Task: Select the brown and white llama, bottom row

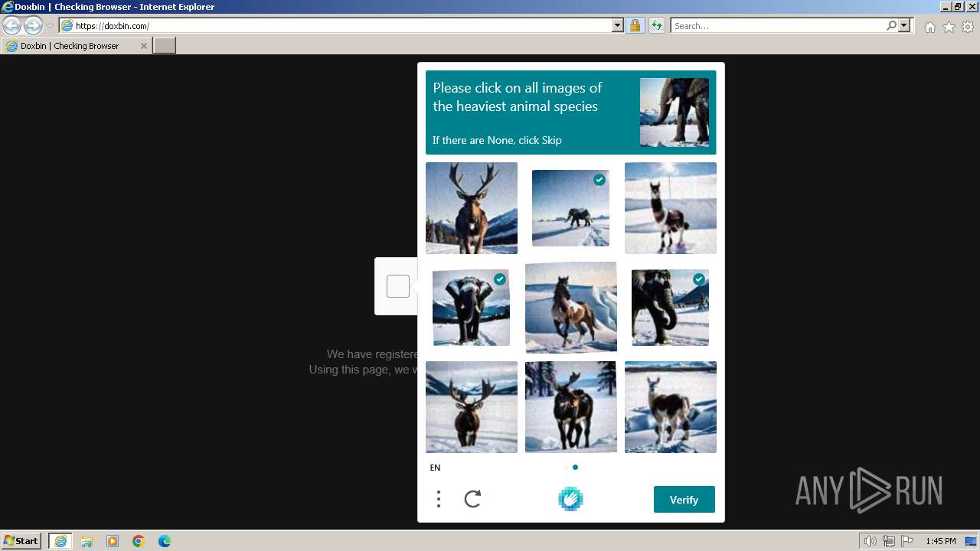Action: click(671, 407)
